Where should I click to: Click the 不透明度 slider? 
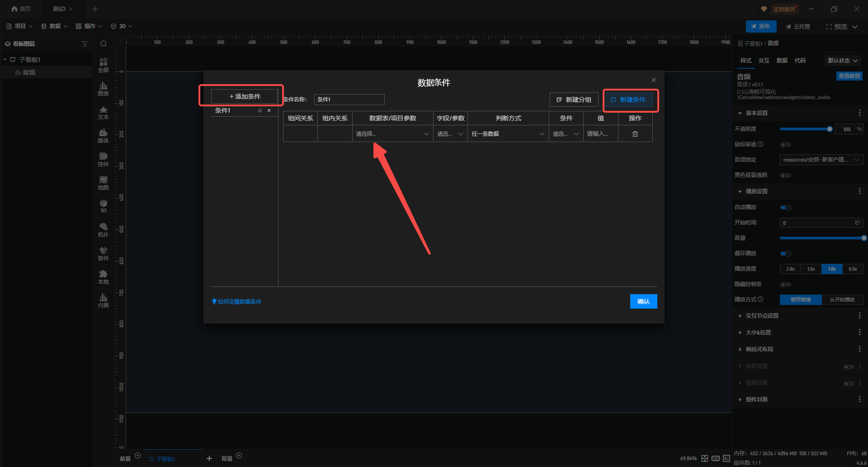tap(805, 129)
